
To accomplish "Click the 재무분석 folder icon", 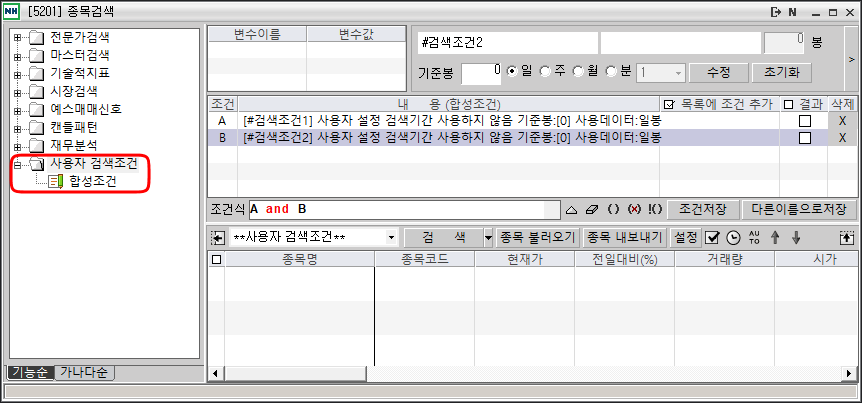I will coord(36,146).
